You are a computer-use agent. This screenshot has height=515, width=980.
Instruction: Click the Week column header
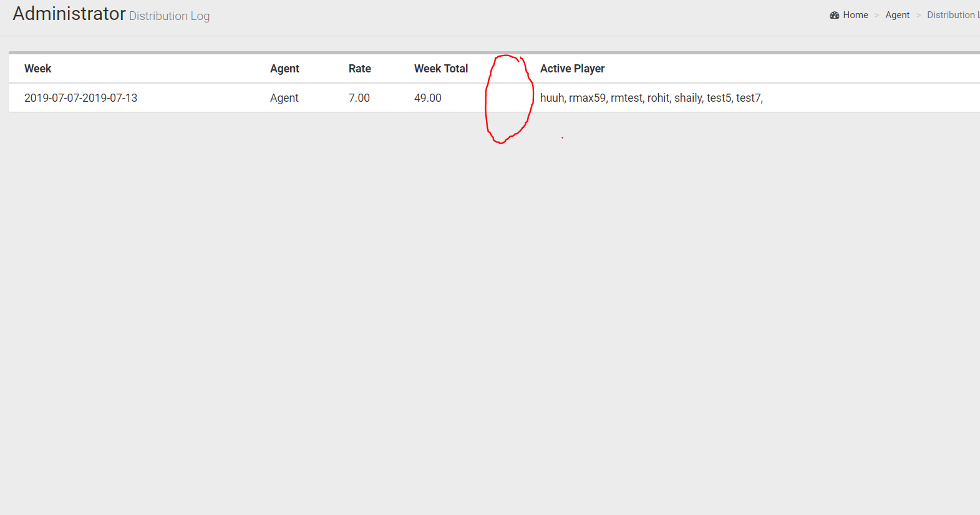(37, 69)
